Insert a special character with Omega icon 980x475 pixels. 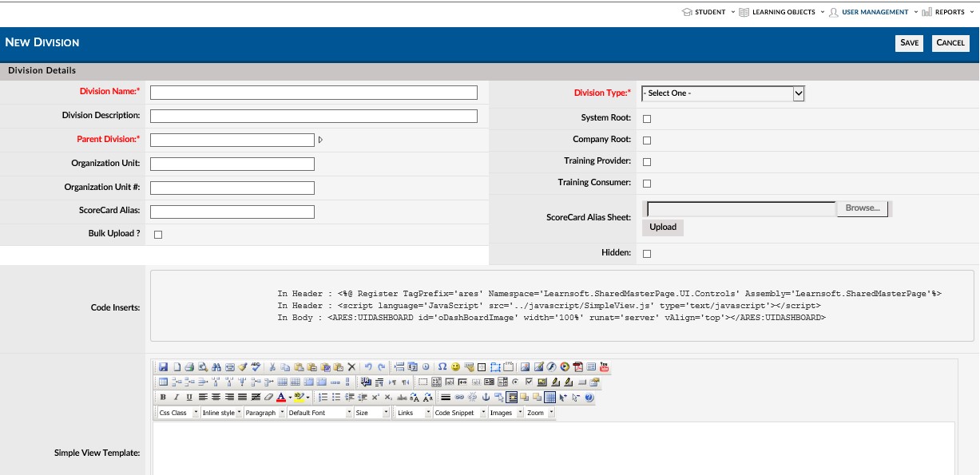pyautogui.click(x=442, y=367)
